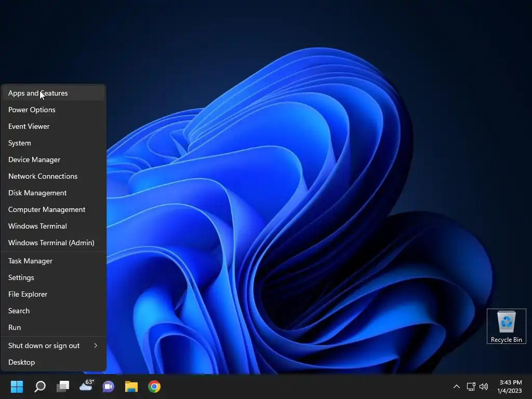Viewport: 532px width, 399px height.
Task: Open Computer Management
Action: 54,209
